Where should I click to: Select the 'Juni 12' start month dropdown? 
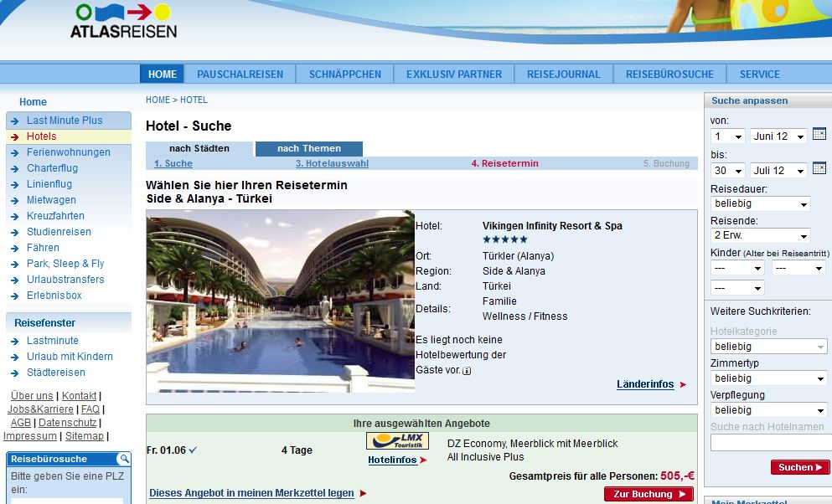(778, 136)
